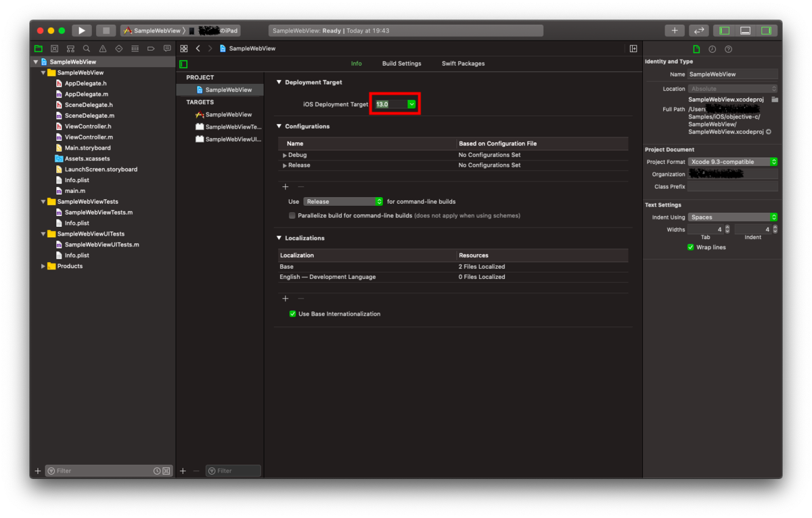The width and height of the screenshot is (812, 518).
Task: Show the File inspector
Action: [x=696, y=49]
